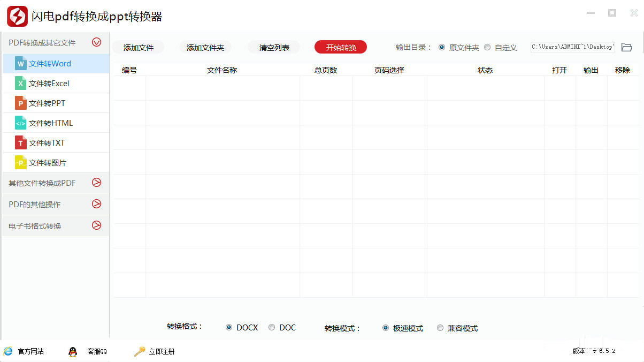Image resolution: width=644 pixels, height=362 pixels.
Task: Select the 文件转Excel sidebar icon
Action: (20, 83)
